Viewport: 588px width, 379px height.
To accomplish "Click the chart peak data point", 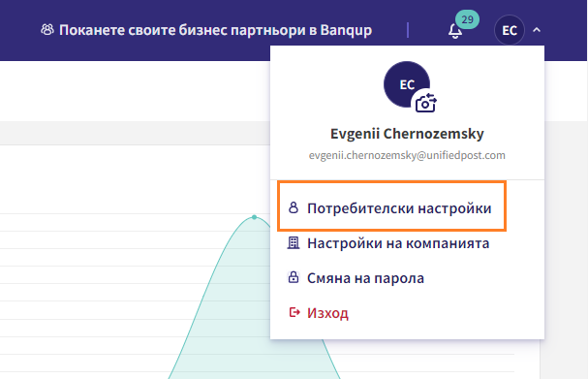I will tap(254, 217).
